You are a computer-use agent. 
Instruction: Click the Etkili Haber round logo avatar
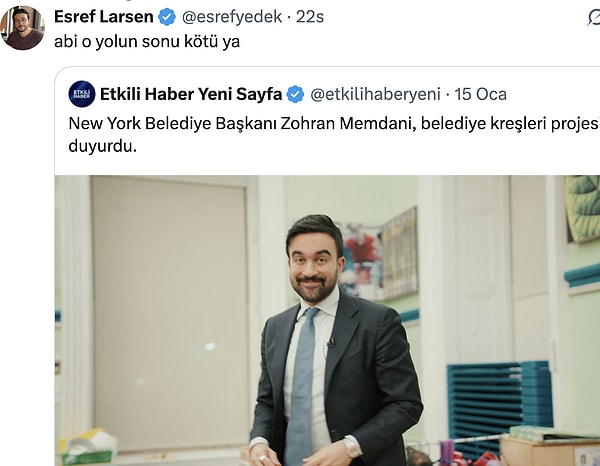coord(82,94)
